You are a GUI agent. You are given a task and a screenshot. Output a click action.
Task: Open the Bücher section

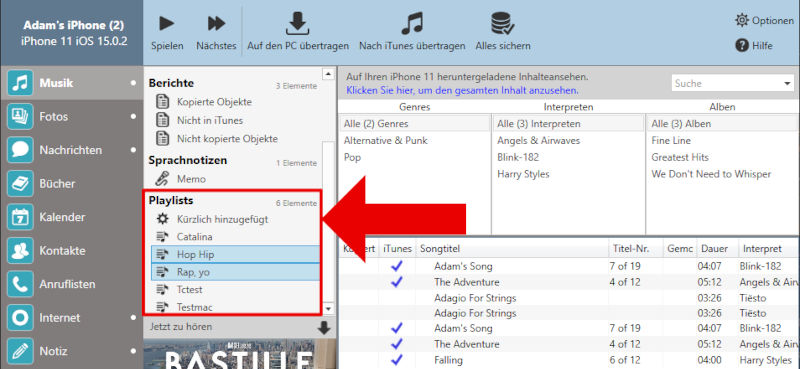[x=71, y=184]
